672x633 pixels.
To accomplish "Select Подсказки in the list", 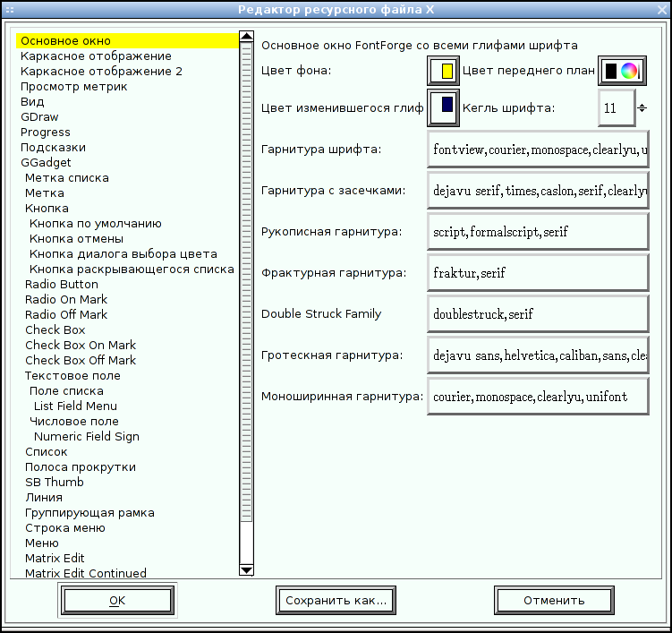I will 53,148.
